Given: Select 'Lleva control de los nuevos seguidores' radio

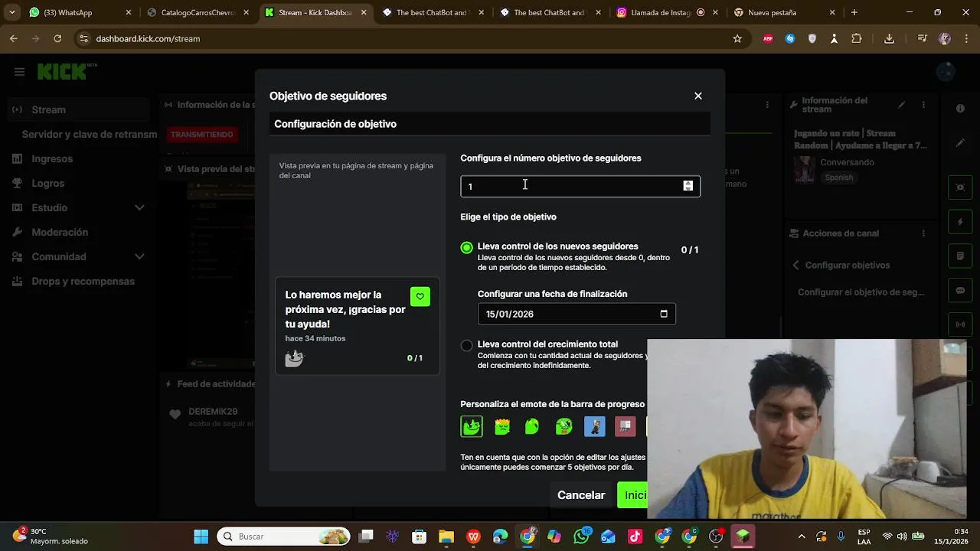Looking at the screenshot, I should click(x=466, y=248).
